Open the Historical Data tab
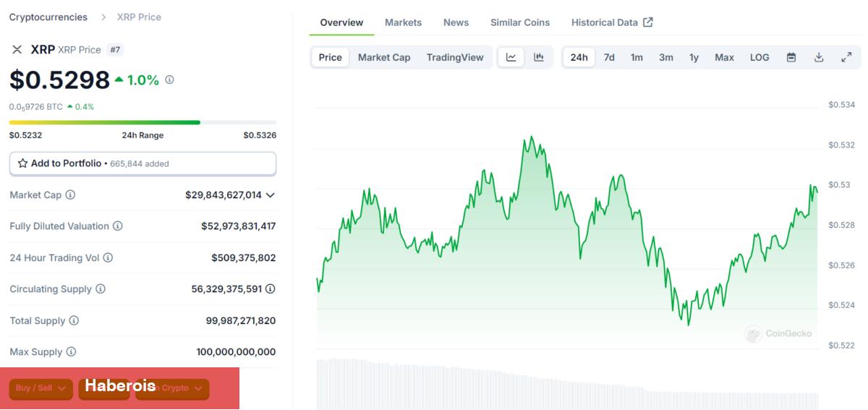The width and height of the screenshot is (868, 410). [612, 22]
